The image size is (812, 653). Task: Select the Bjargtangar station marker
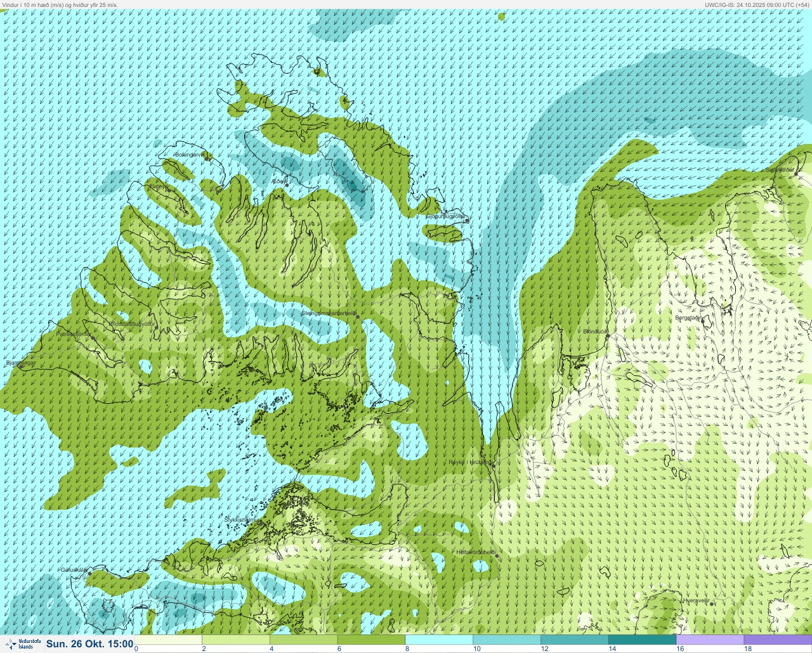(x=21, y=366)
